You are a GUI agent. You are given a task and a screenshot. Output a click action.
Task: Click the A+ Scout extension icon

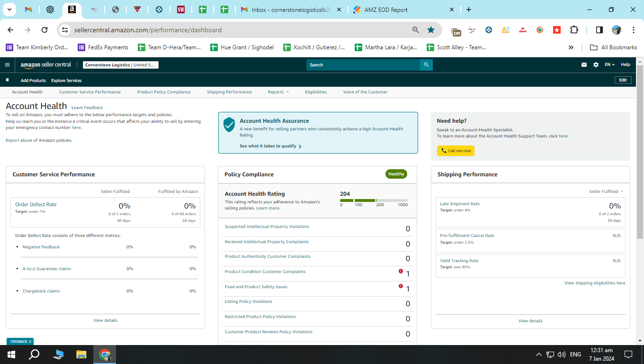click(506, 30)
